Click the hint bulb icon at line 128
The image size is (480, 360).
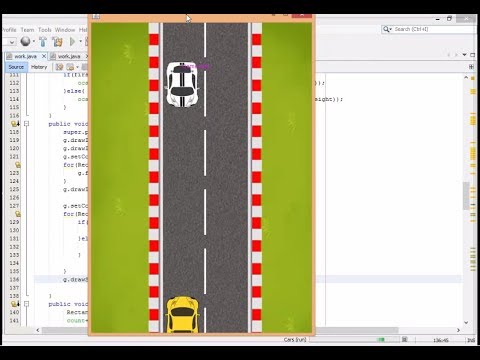(17, 214)
